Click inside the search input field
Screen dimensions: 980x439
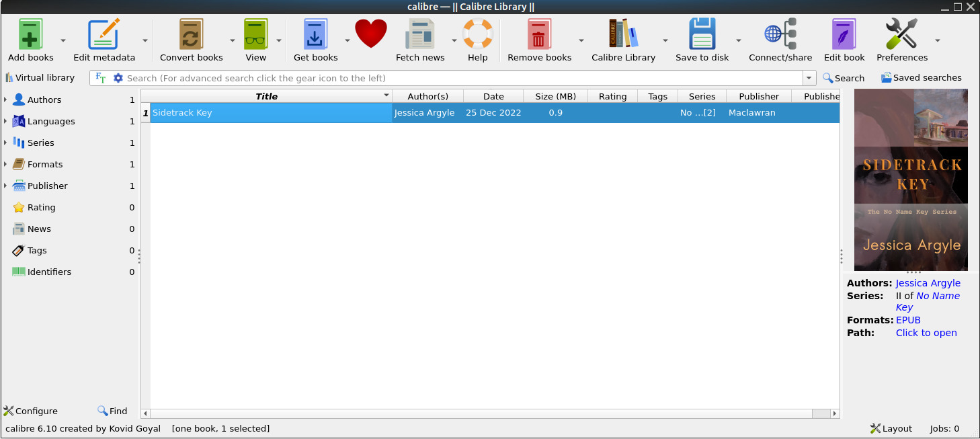(x=457, y=78)
